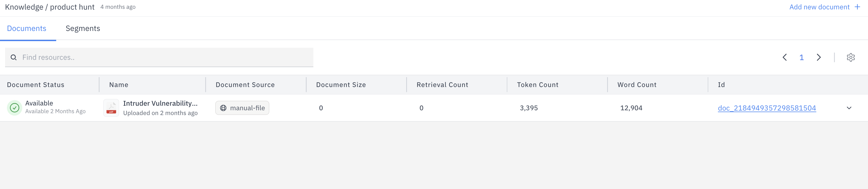The height and width of the screenshot is (189, 868).
Task: Sort by the Token Count column header
Action: click(x=538, y=84)
